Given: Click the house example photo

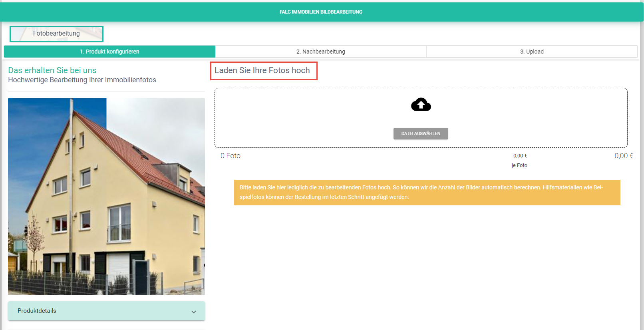Looking at the screenshot, I should [106, 196].
